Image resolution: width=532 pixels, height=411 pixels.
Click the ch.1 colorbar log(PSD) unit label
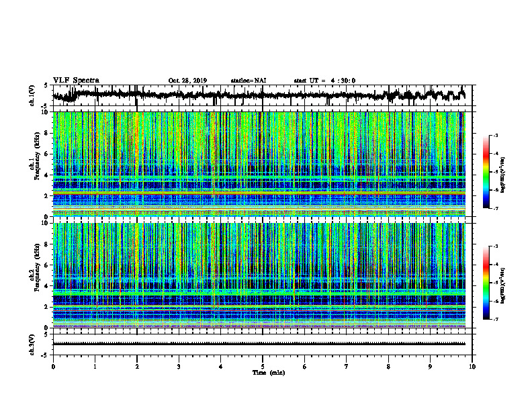[503, 175]
